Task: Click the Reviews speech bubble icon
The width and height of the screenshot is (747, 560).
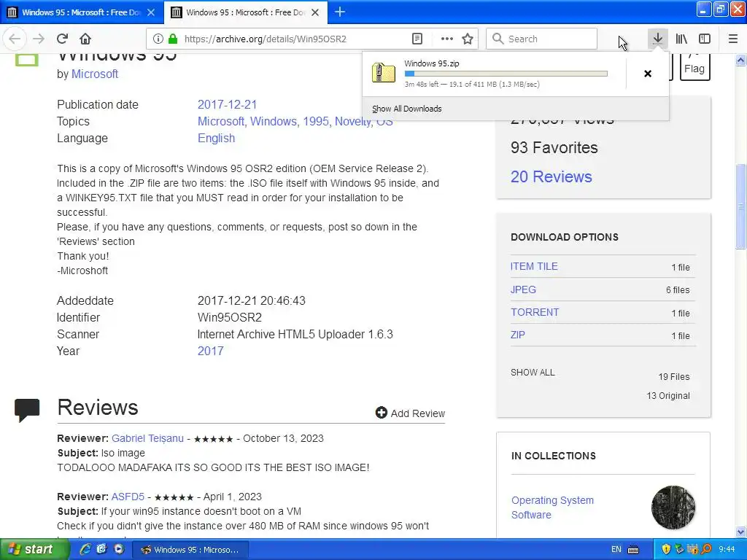Action: pyautogui.click(x=27, y=410)
